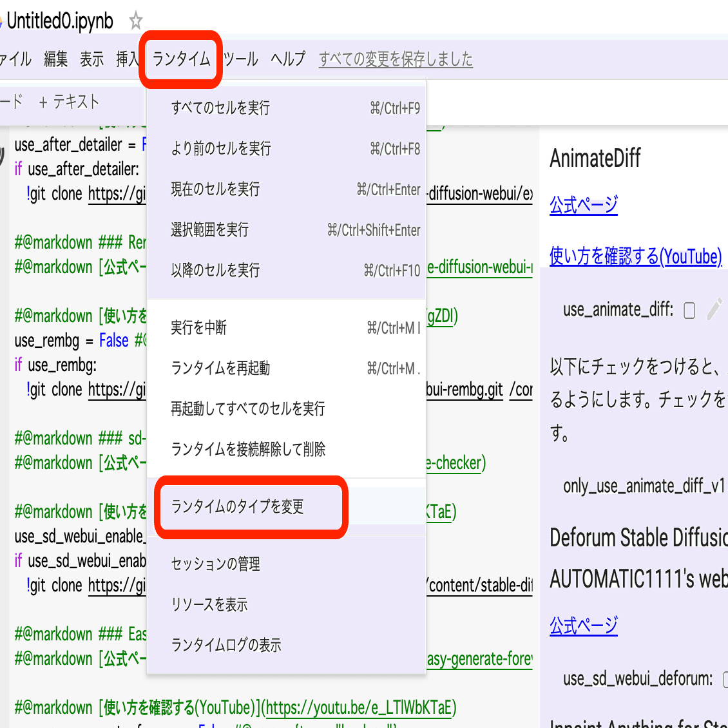Image resolution: width=728 pixels, height=728 pixels.
Task: Choose ランタイムを接続解除して削除
Action: pyautogui.click(x=287, y=449)
